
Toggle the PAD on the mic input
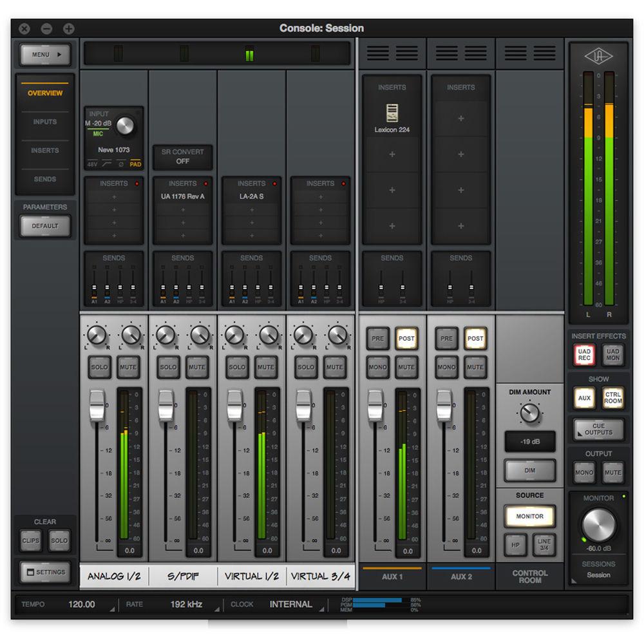point(137,165)
